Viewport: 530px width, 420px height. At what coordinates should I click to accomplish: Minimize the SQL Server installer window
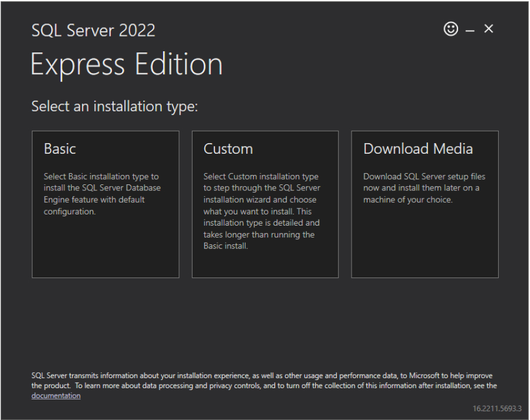tap(470, 30)
